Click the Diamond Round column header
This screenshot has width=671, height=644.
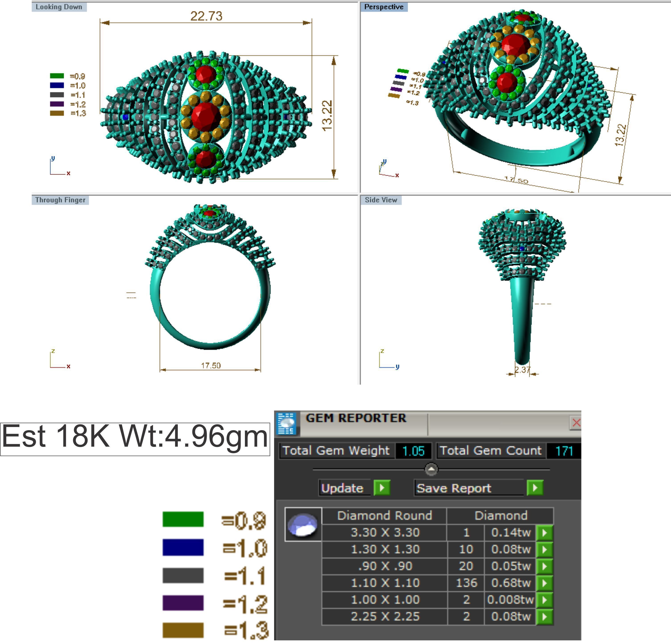coord(384,516)
